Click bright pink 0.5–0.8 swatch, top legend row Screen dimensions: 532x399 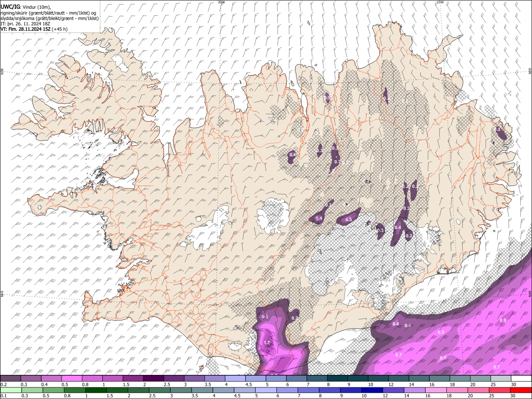(x=72, y=379)
